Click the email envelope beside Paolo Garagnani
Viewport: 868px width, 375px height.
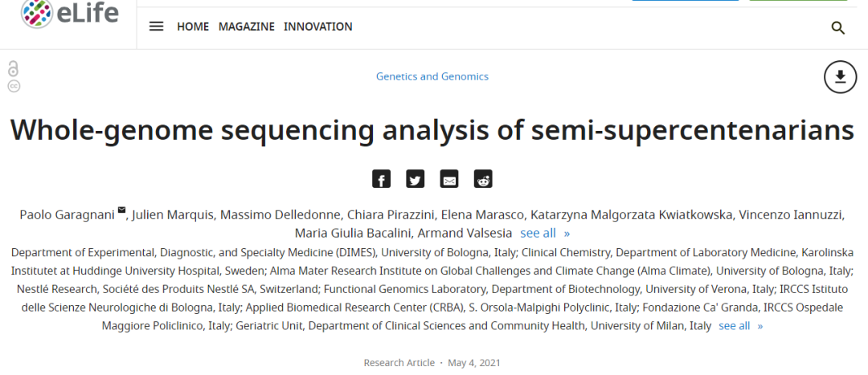pos(122,210)
